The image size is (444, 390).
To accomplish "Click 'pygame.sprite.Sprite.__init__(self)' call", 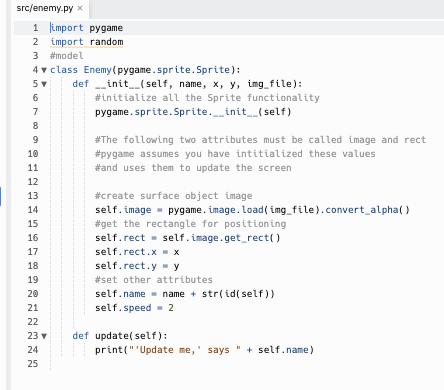I will (x=193, y=112).
